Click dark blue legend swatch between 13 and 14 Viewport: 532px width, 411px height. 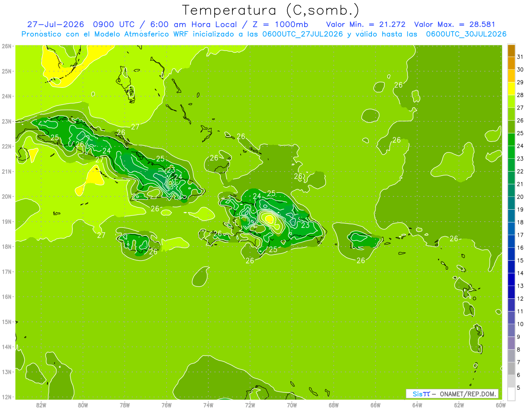tap(511, 279)
